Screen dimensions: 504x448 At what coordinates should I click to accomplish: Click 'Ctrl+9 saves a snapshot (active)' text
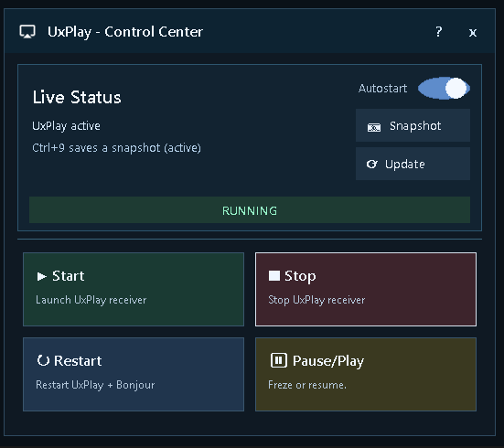(116, 148)
